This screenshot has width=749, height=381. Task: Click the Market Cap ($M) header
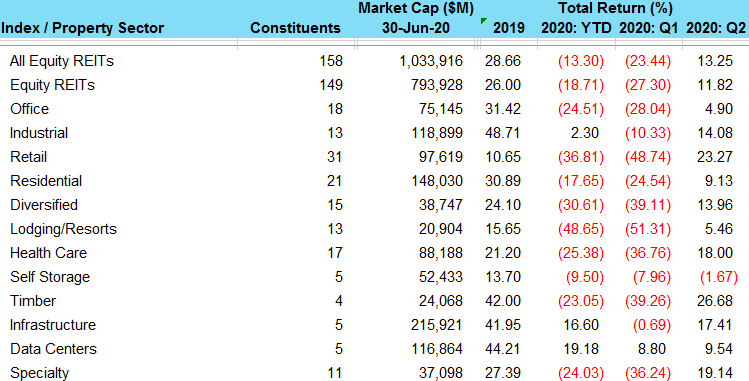point(416,8)
